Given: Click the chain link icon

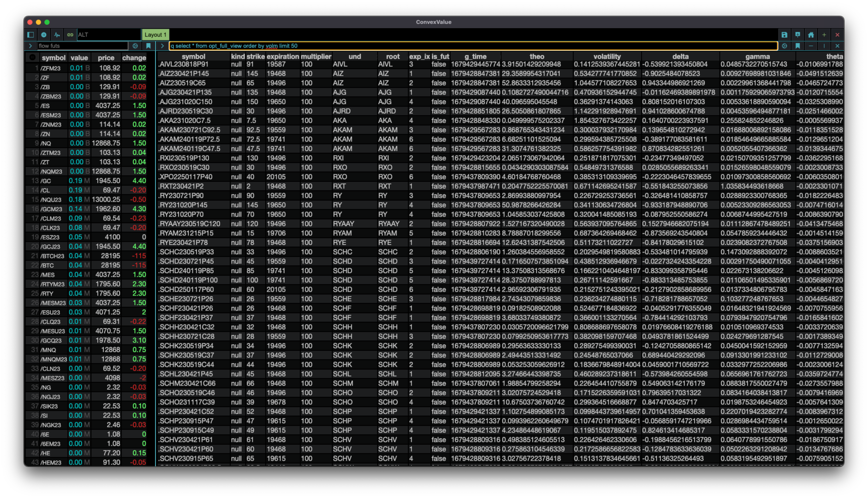Looking at the screenshot, I should (x=70, y=35).
